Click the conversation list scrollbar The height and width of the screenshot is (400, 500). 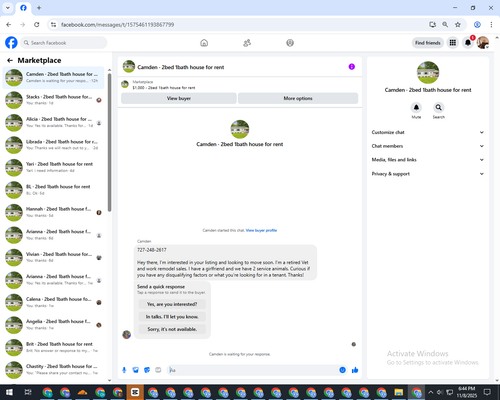(x=109, y=142)
